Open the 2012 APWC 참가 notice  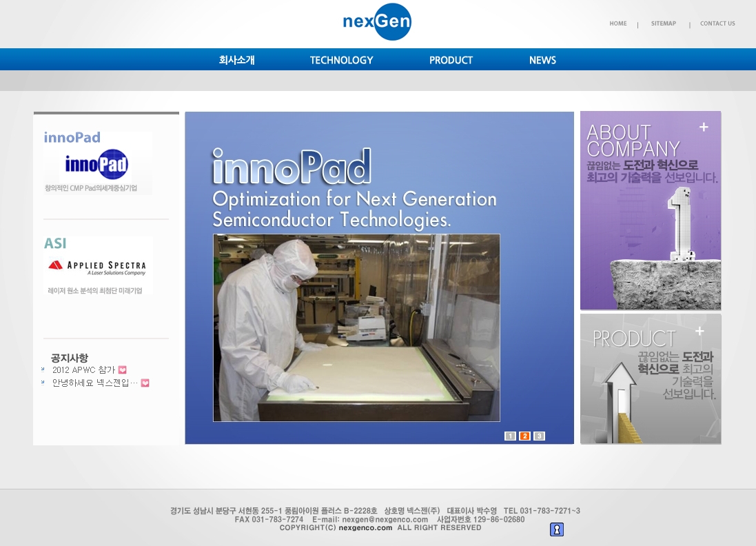coord(84,370)
